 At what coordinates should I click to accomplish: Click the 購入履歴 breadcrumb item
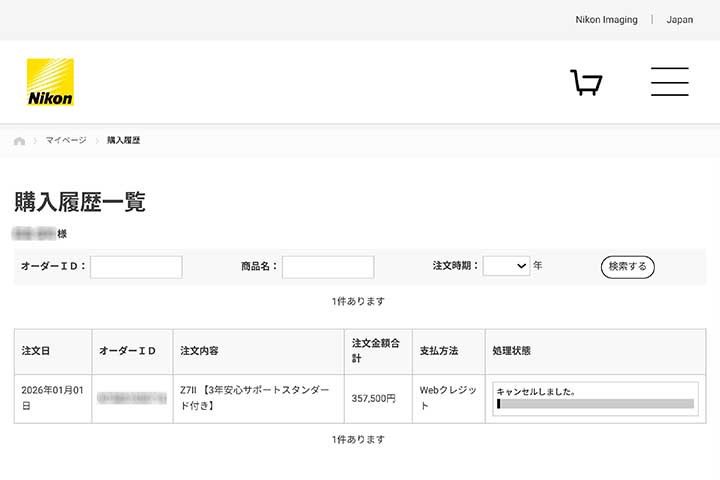pyautogui.click(x=124, y=141)
